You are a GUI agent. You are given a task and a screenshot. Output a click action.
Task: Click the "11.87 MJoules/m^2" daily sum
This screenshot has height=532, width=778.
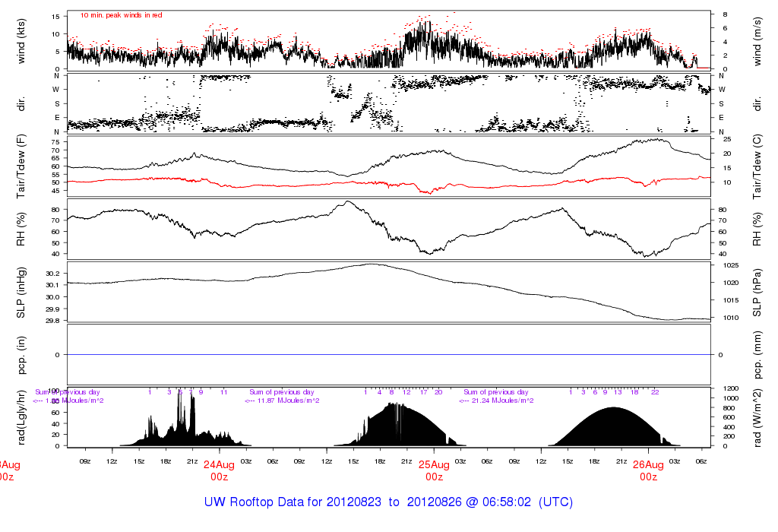[288, 401]
